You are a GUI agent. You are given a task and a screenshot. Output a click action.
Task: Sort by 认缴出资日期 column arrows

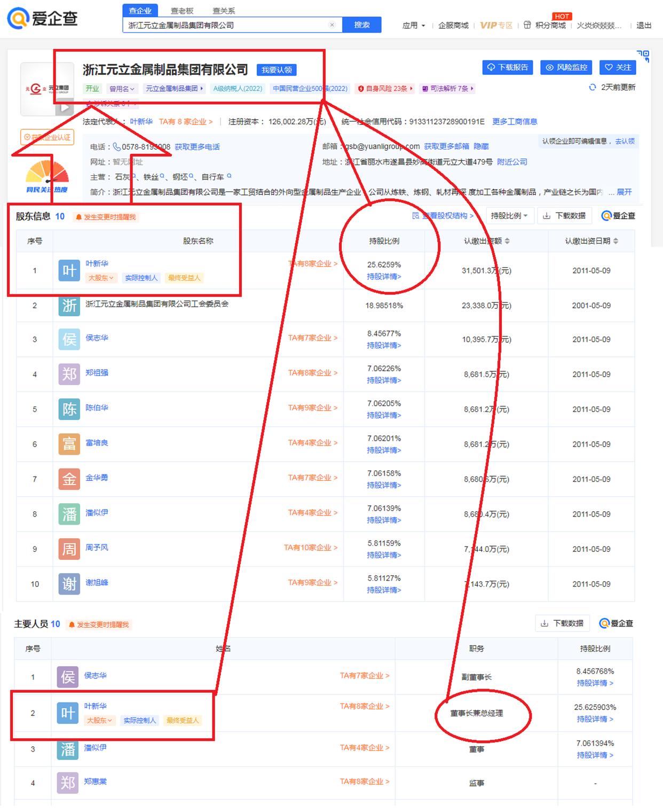point(615,241)
